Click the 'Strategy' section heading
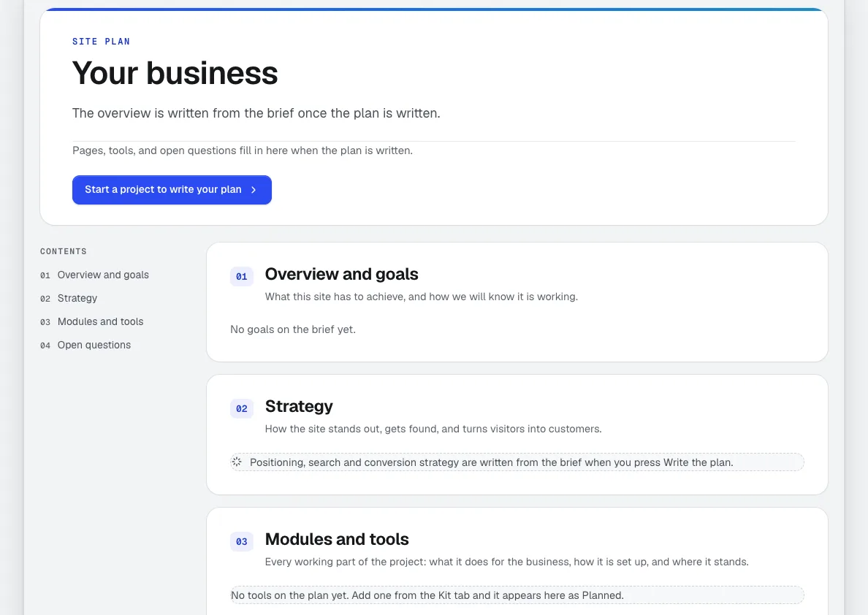Image resolution: width=868 pixels, height=615 pixels. (299, 406)
